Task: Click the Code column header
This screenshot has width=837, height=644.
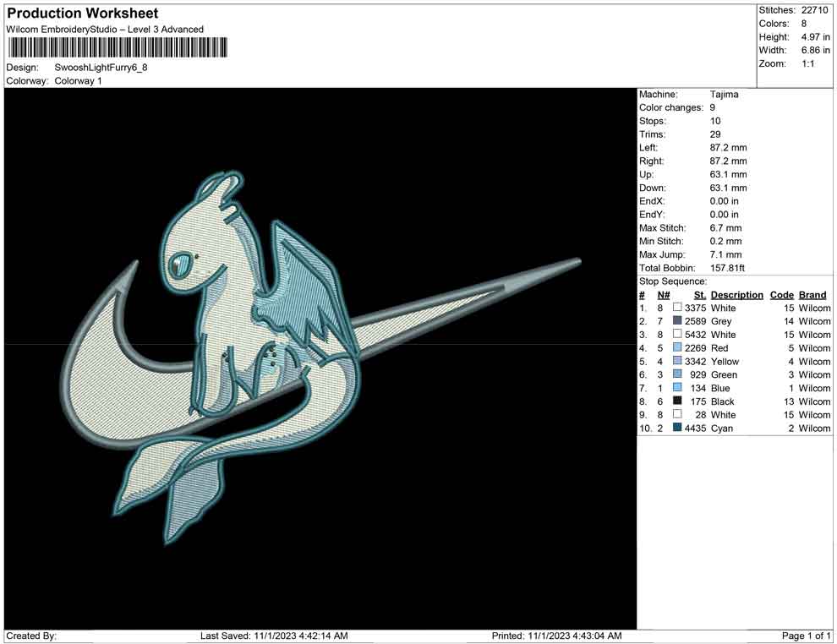Action: point(781,295)
